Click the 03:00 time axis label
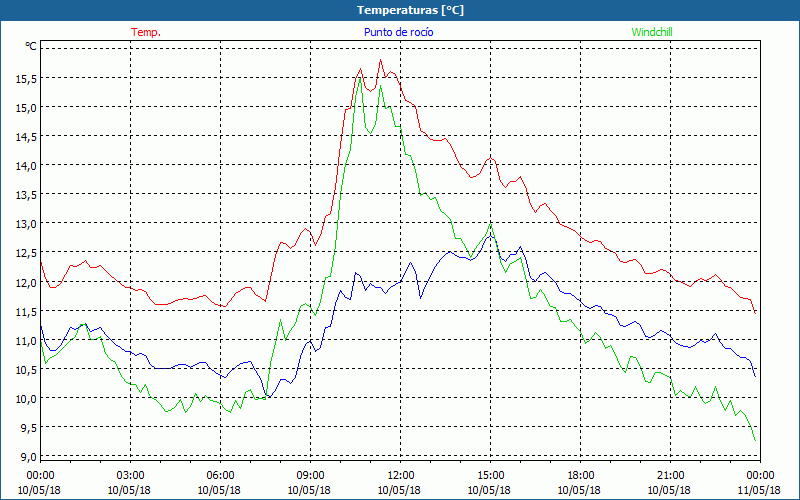 131,476
